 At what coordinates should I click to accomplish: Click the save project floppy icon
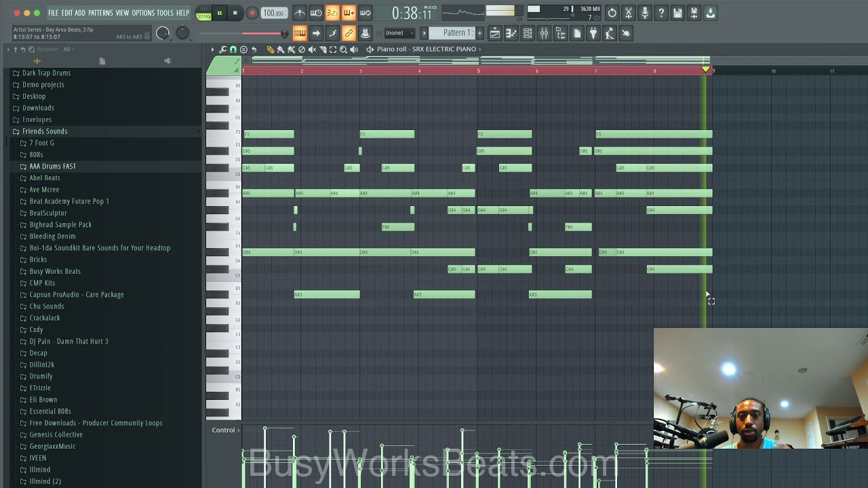tap(677, 13)
